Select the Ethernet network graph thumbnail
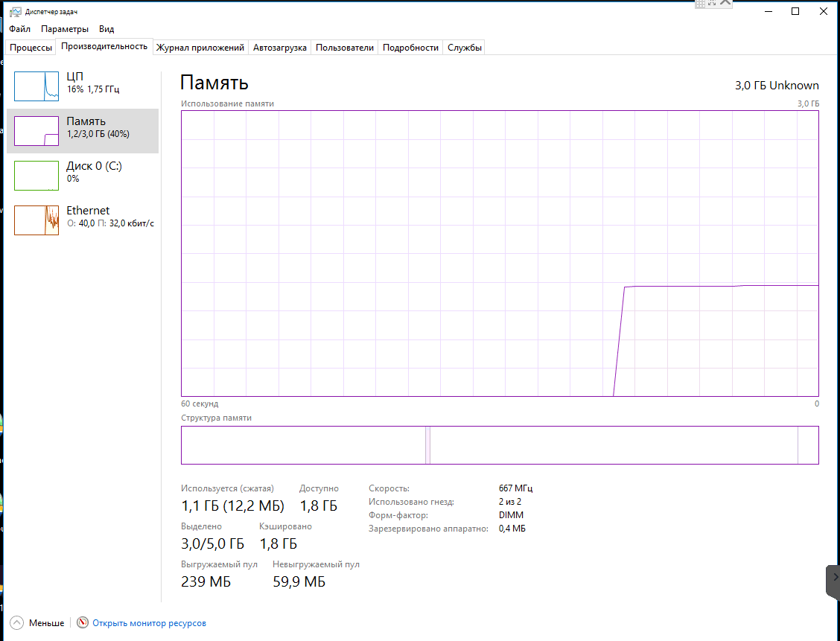 pos(36,220)
